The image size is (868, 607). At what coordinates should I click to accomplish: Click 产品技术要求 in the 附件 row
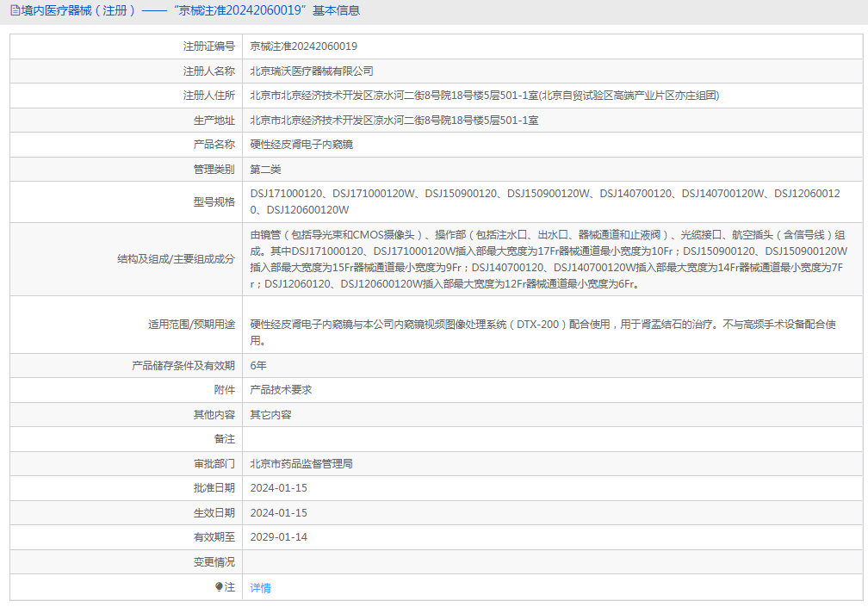[x=281, y=389]
